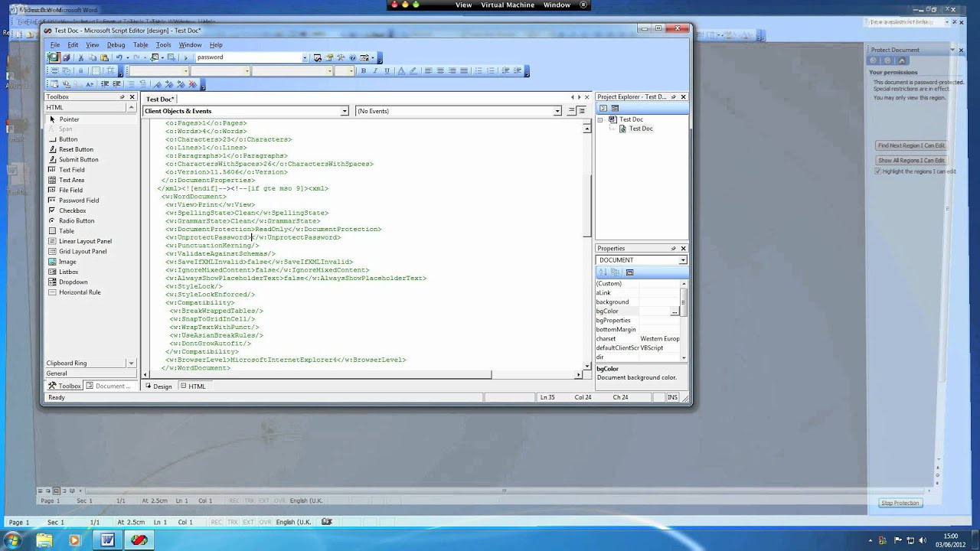Click the Windows Start orb

click(x=14, y=540)
